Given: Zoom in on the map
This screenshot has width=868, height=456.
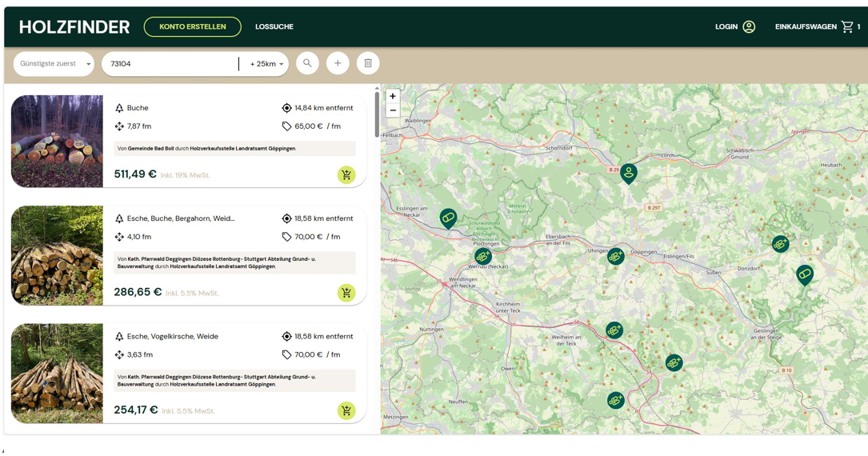Looking at the screenshot, I should click(393, 96).
